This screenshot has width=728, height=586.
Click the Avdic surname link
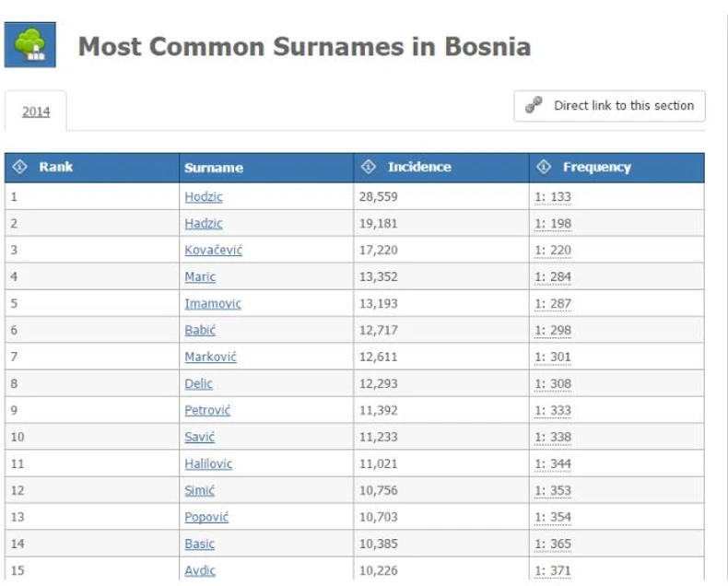pyautogui.click(x=200, y=570)
